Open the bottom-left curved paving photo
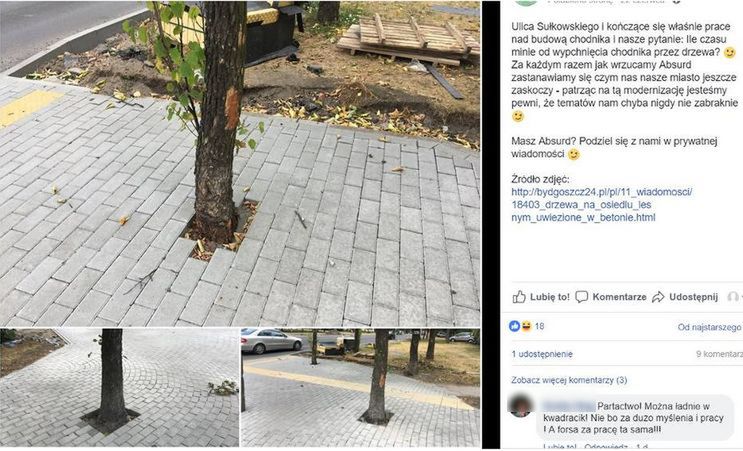 click(x=119, y=388)
